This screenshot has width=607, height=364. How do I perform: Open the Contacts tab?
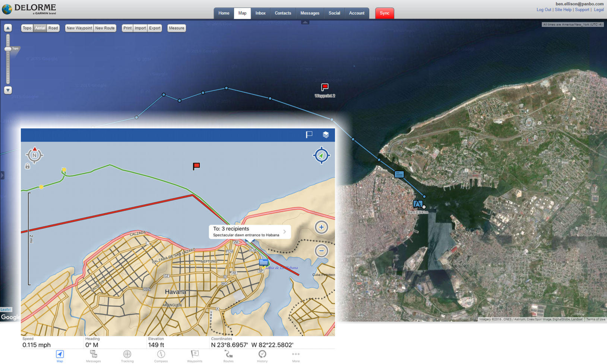(x=283, y=13)
